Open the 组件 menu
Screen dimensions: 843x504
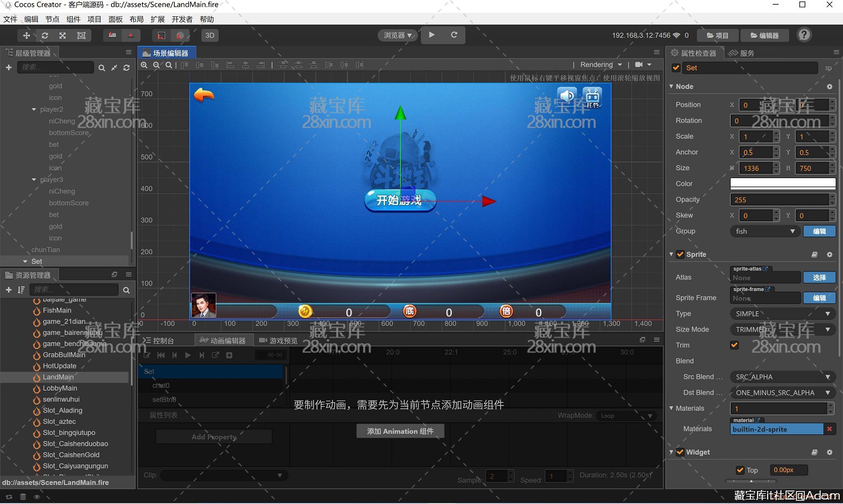(74, 19)
